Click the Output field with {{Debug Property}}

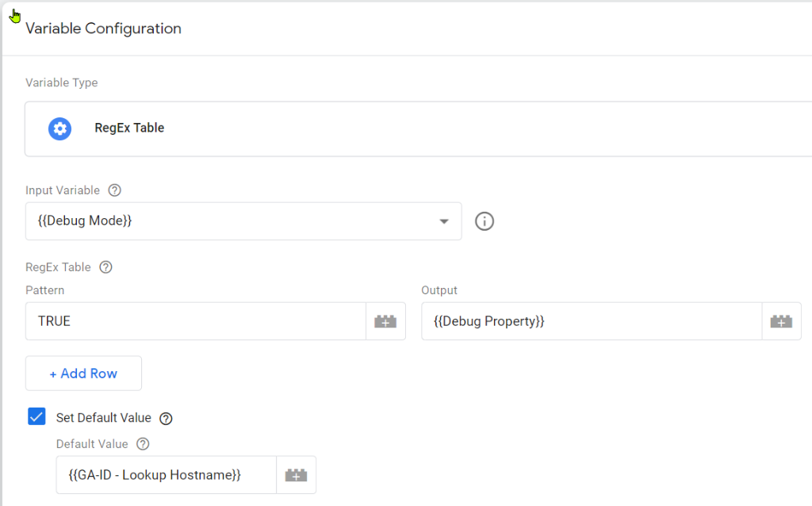pos(591,321)
